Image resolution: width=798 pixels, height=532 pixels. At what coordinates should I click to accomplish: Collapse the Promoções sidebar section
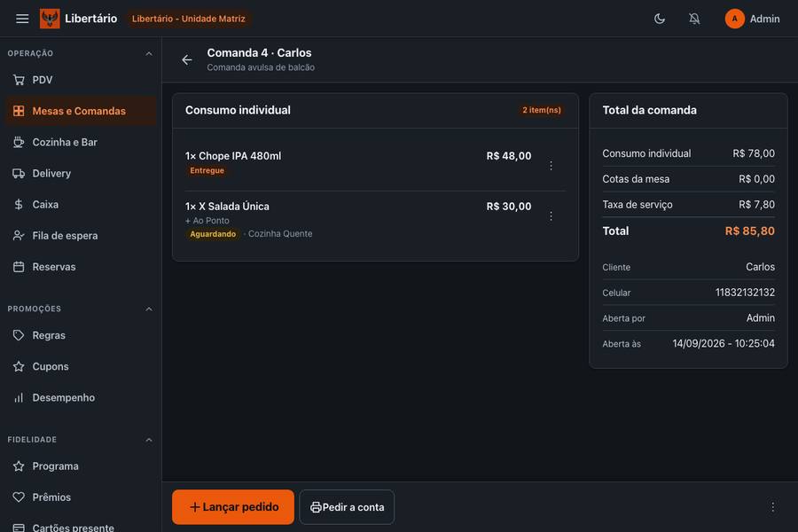pyautogui.click(x=149, y=309)
